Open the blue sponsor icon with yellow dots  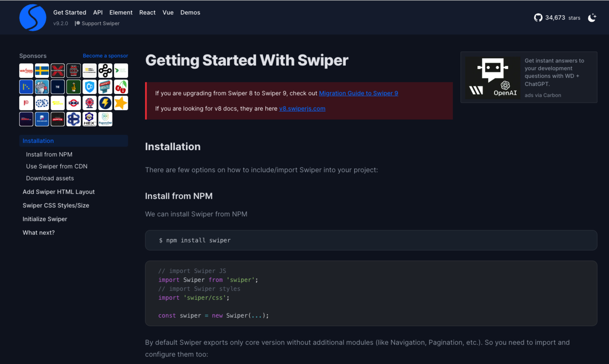[26, 87]
